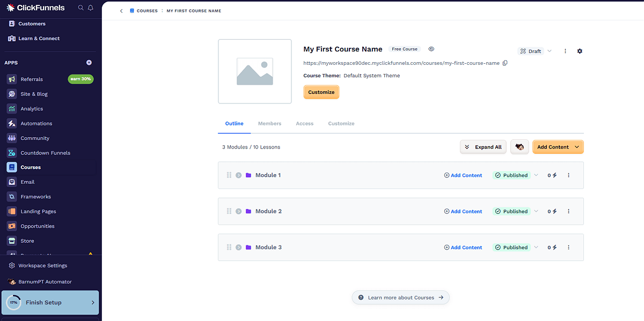Click Learn more about Courses link

pyautogui.click(x=400, y=297)
